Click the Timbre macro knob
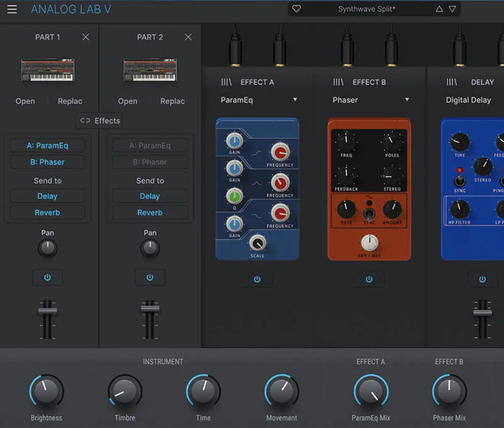The height and width of the screenshot is (428, 504). tap(125, 391)
